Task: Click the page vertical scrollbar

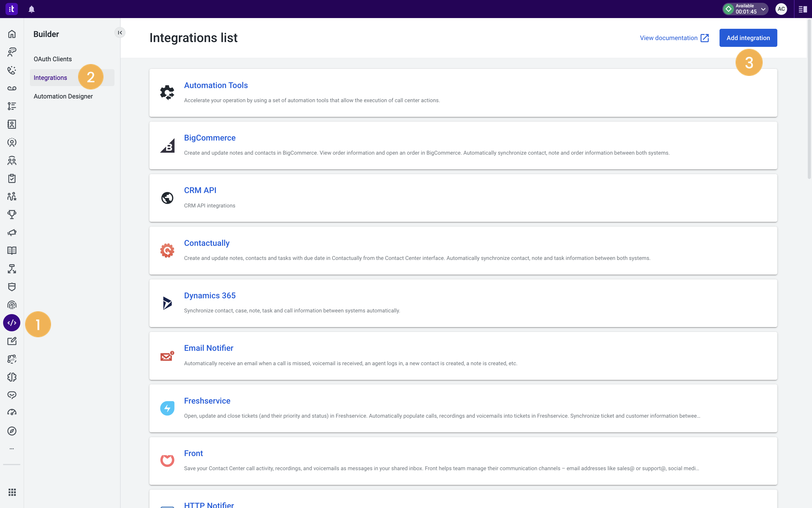Action: pos(809,99)
